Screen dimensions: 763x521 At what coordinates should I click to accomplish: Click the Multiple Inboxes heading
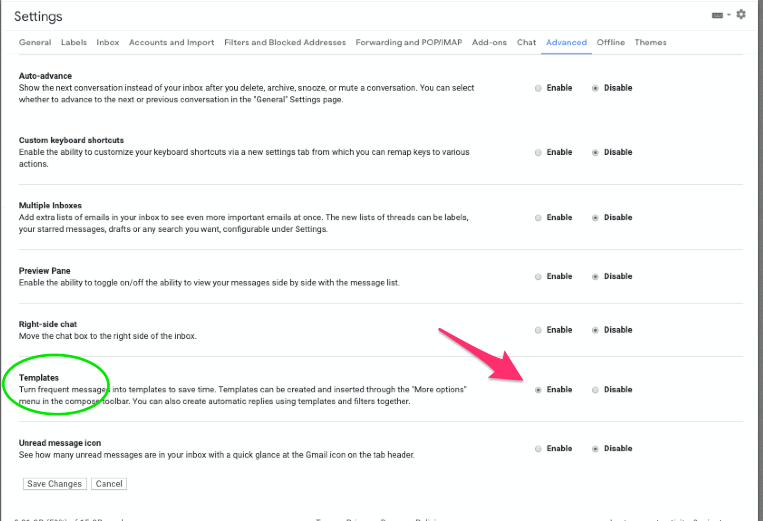tap(50, 205)
